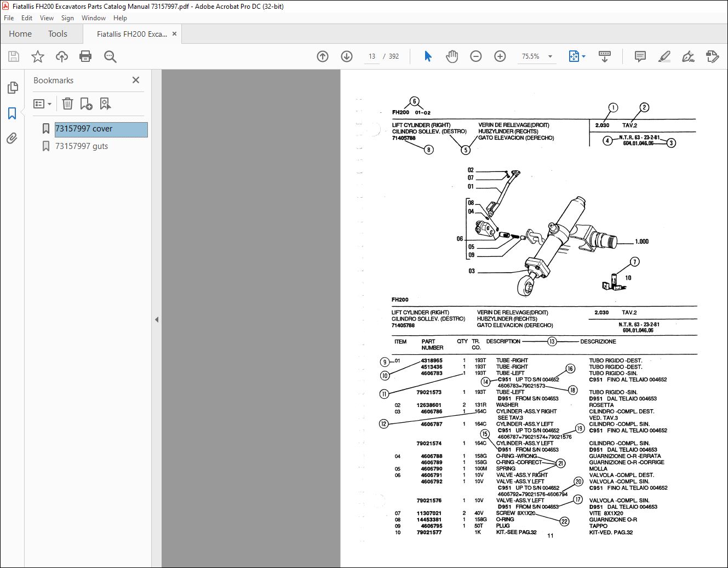Zoom in with the plus button
This screenshot has width=728, height=568.
click(x=500, y=56)
